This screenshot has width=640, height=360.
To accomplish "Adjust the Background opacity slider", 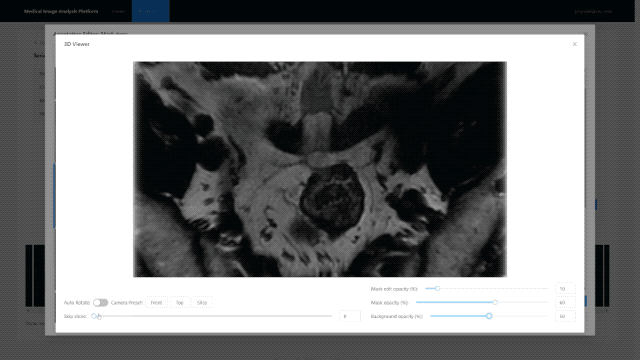I will pos(489,316).
